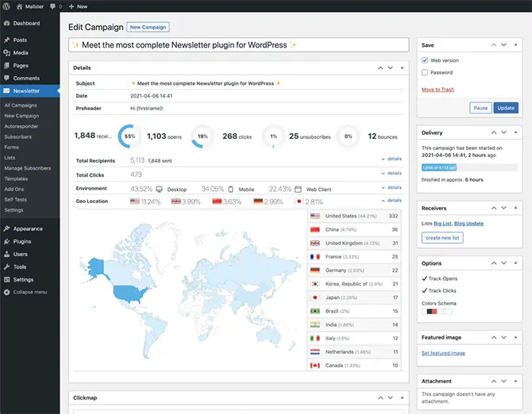Screen dimensions: 532x414
Task: Enable the Password checkbox
Action: (x=425, y=72)
